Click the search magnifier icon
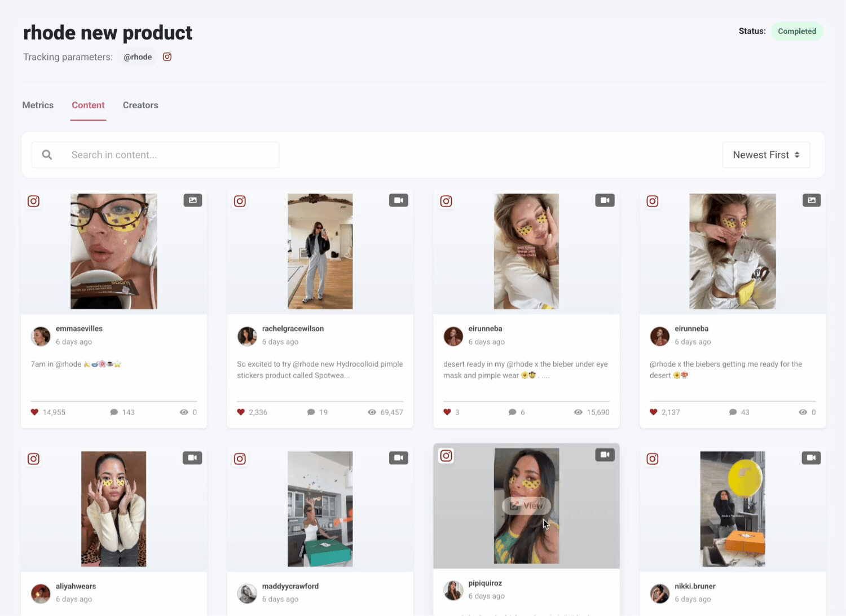Viewport: 846px width, 616px height. click(47, 155)
